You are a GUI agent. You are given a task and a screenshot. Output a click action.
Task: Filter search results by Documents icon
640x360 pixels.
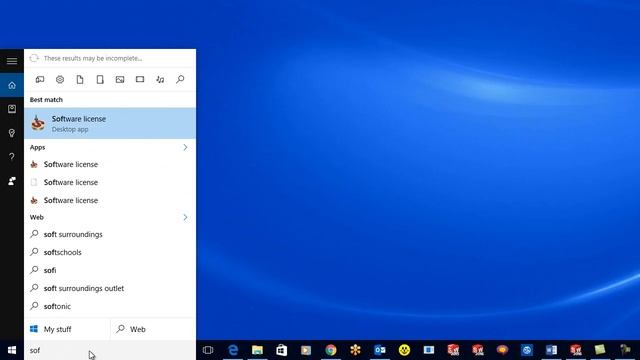80,80
